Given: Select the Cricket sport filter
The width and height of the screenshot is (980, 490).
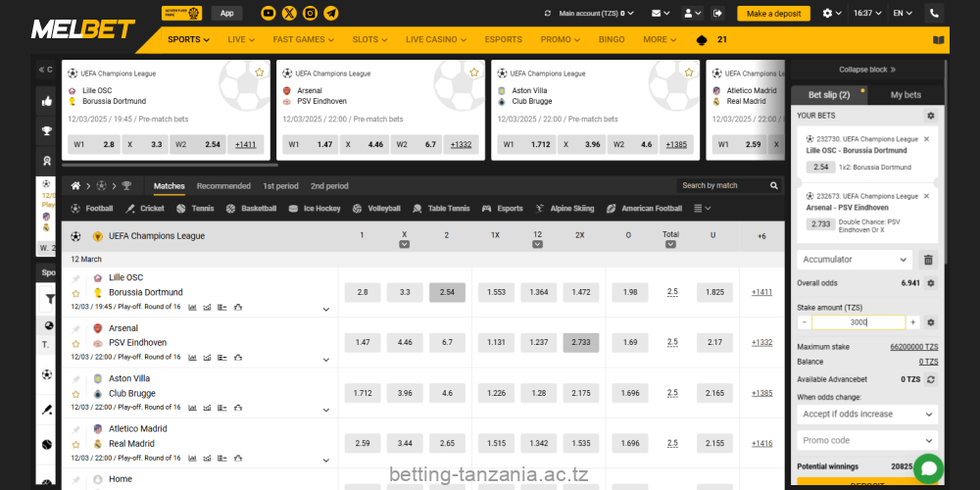Looking at the screenshot, I should pyautogui.click(x=145, y=209).
